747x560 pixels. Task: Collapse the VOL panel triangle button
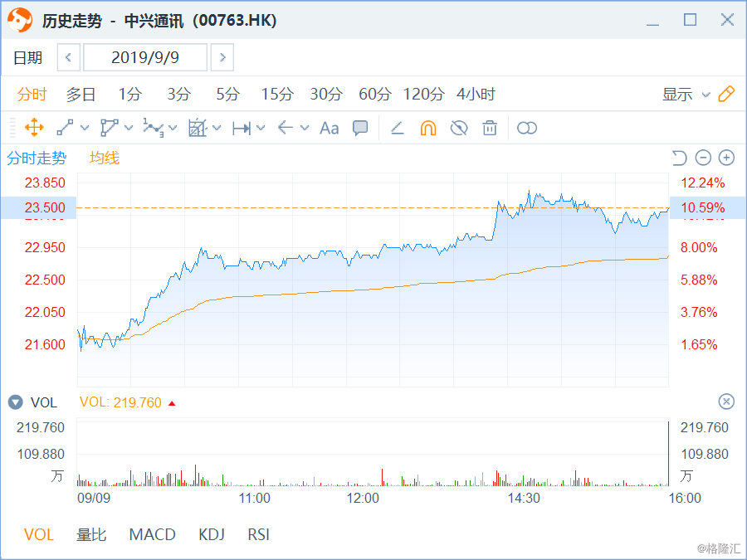pos(15,402)
